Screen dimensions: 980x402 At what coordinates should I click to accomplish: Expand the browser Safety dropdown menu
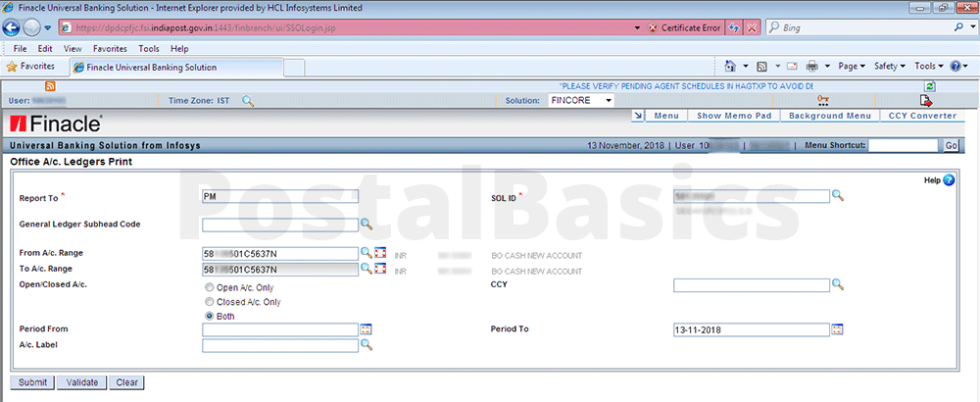[889, 67]
